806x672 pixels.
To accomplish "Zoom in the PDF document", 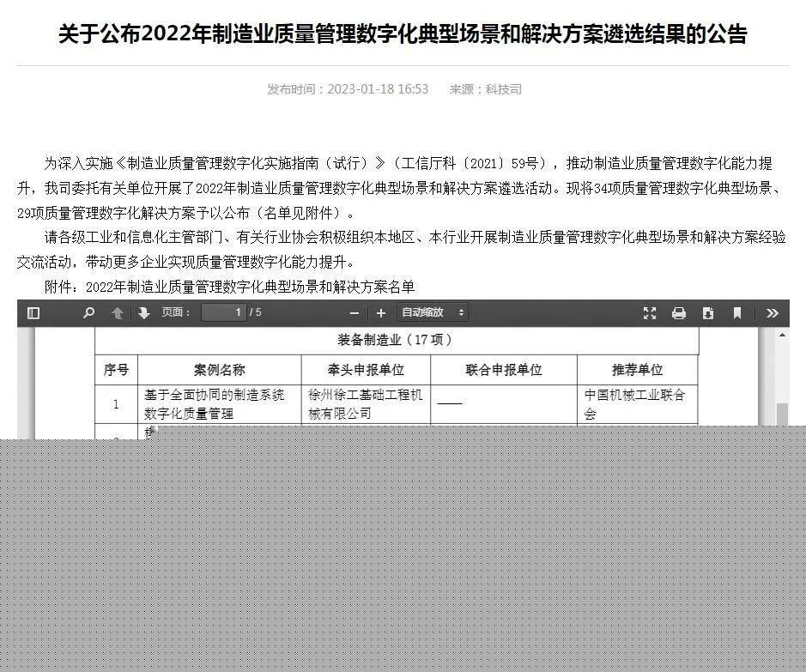I will click(381, 313).
